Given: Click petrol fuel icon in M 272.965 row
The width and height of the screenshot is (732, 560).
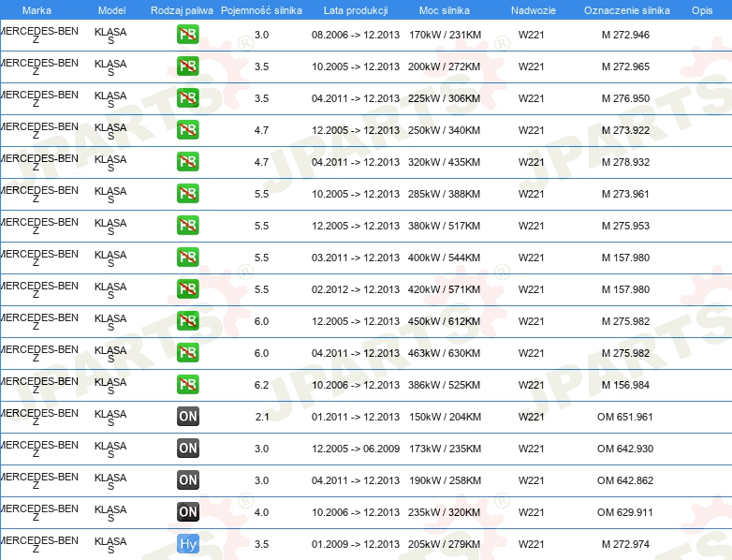Looking at the screenshot, I should tap(187, 66).
